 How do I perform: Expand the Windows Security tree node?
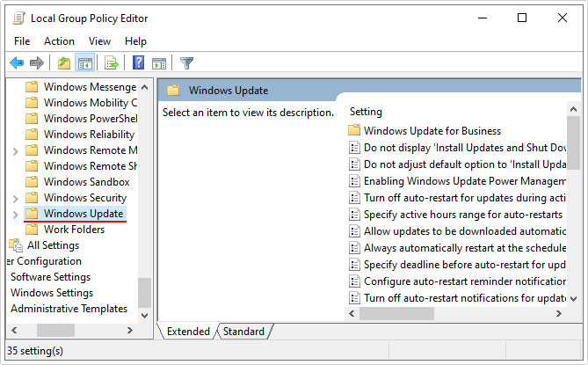pos(15,199)
